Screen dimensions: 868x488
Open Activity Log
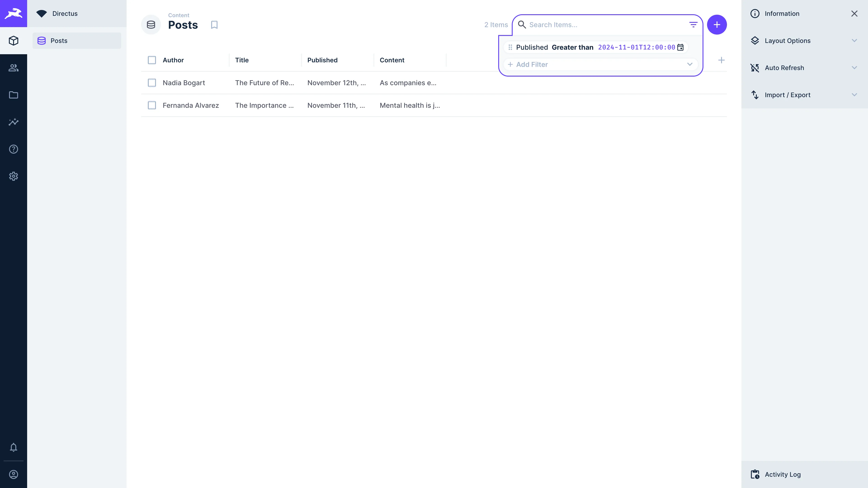click(x=782, y=474)
